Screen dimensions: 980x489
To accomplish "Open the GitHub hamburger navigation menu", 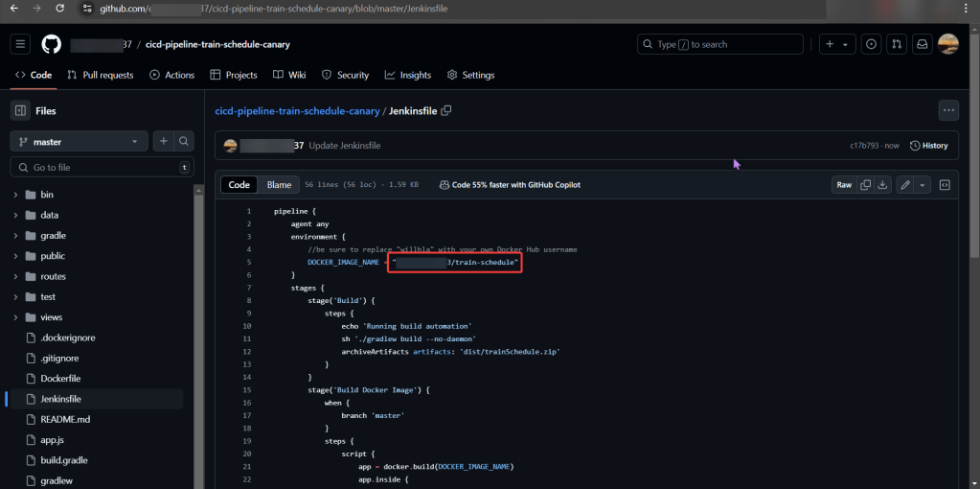I will tap(20, 44).
